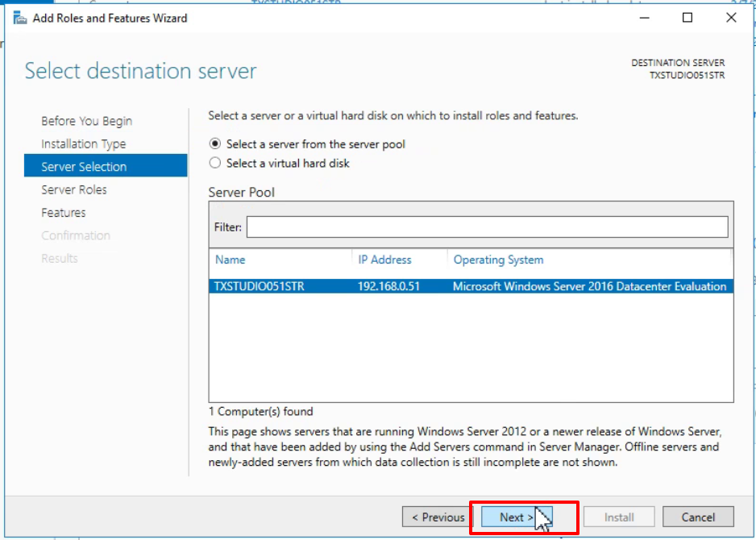
Task: Select the Server Selection step
Action: (106, 166)
